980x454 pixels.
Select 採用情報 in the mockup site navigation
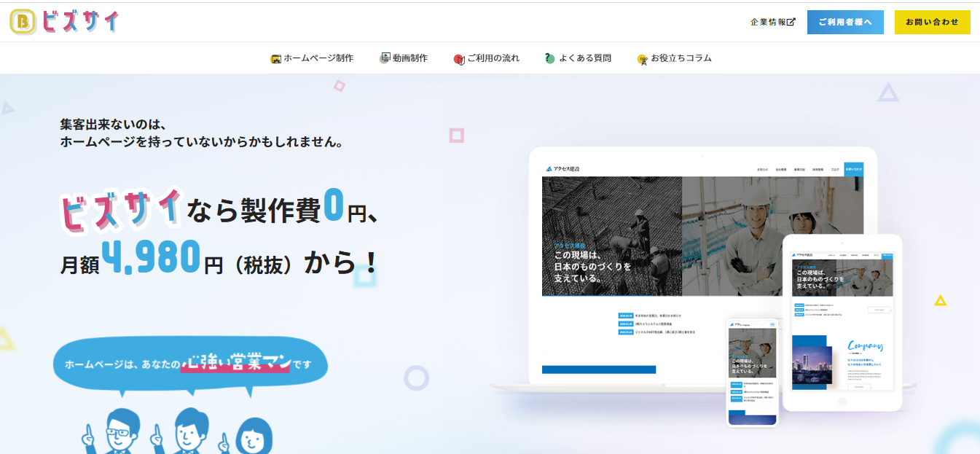pyautogui.click(x=817, y=168)
